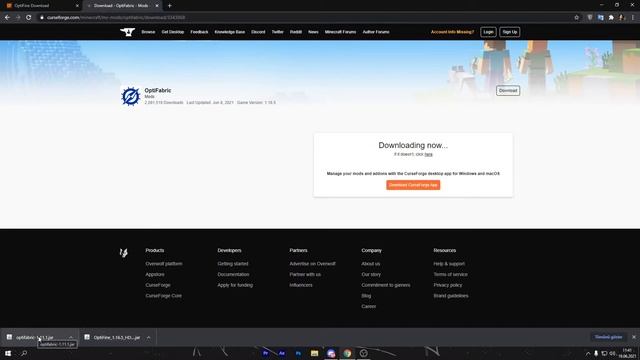Close the Download - OptiFabric tab

click(157, 6)
